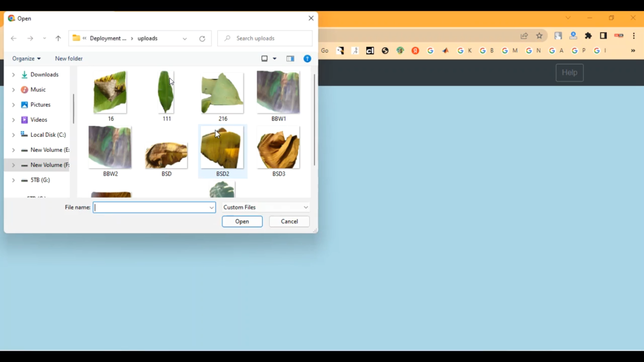644x362 pixels.
Task: Select the 5TB (G:) drive
Action: pyautogui.click(x=40, y=180)
